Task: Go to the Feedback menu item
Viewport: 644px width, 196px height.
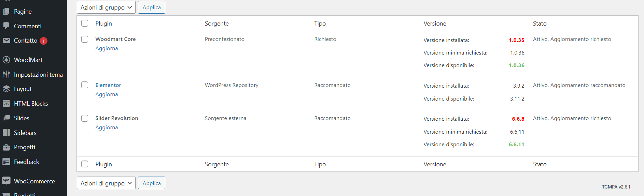Action: coord(26,162)
